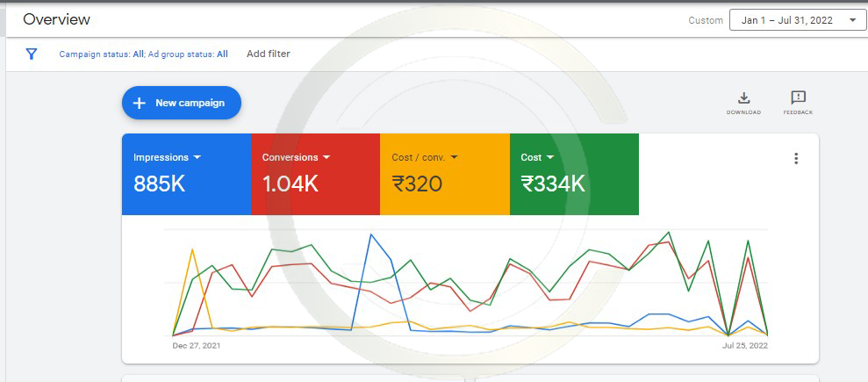
Task: Click the ₹334K cost value
Action: click(553, 184)
